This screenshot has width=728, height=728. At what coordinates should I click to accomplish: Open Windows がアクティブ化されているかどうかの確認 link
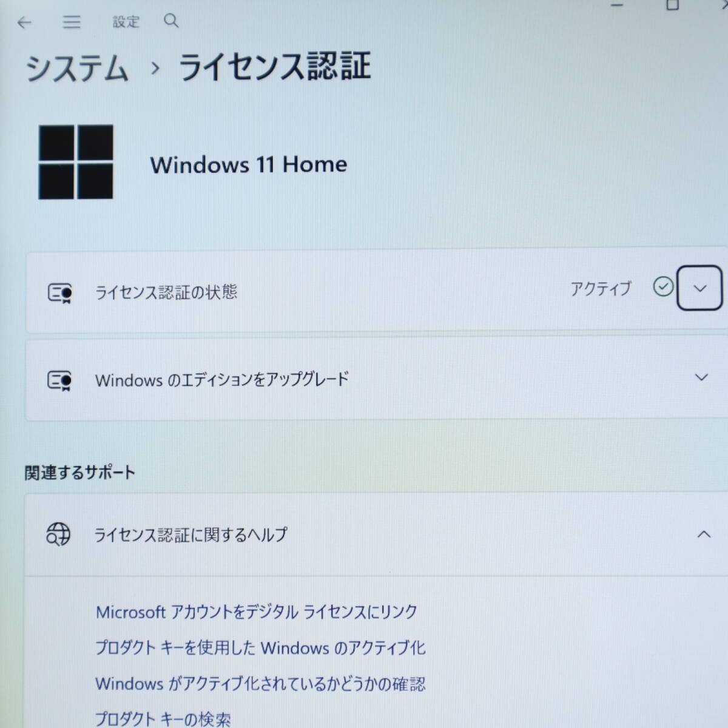[260, 684]
